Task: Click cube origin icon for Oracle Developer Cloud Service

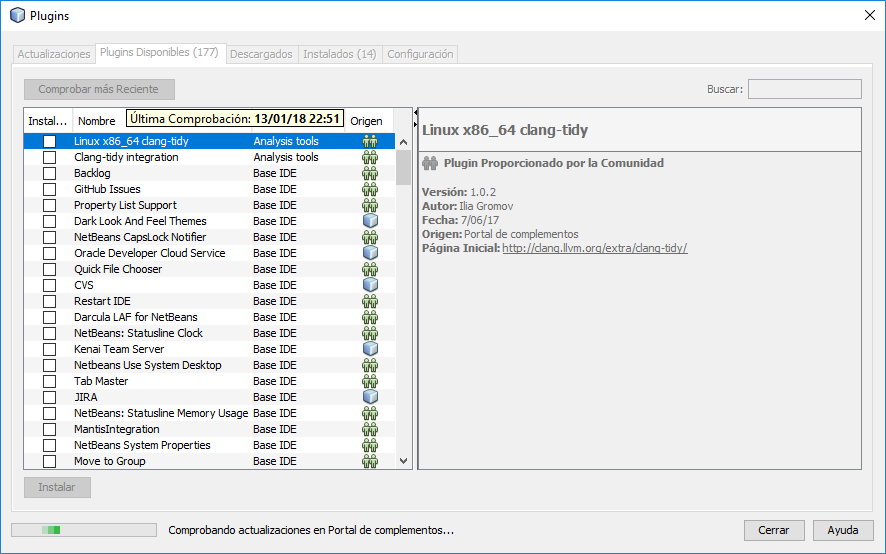Action: click(370, 253)
